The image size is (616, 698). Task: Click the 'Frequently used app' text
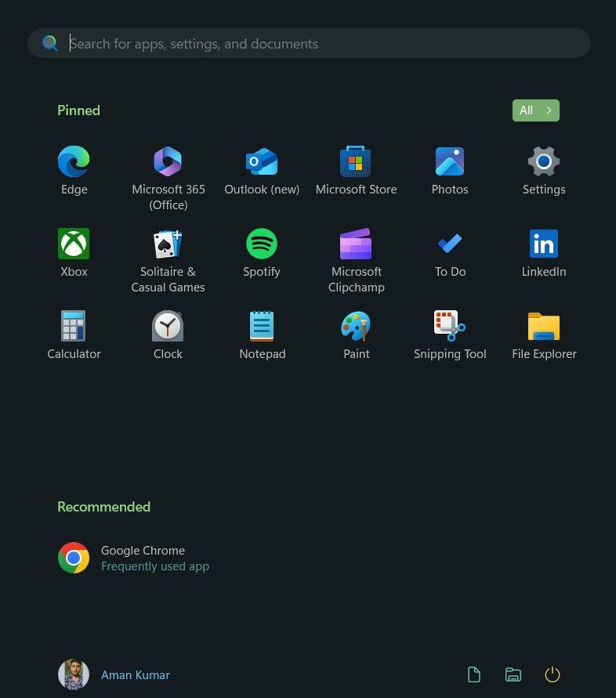pos(155,566)
